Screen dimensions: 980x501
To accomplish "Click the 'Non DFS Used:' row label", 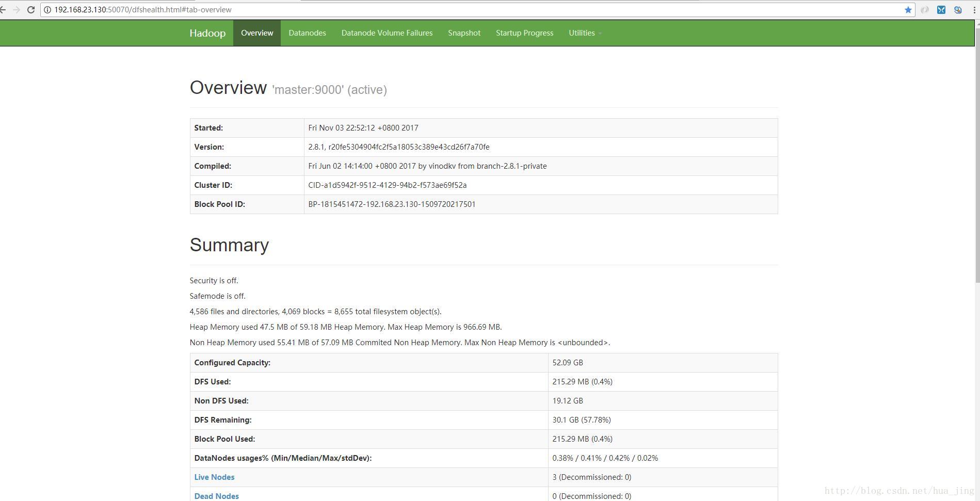I will 221,401.
